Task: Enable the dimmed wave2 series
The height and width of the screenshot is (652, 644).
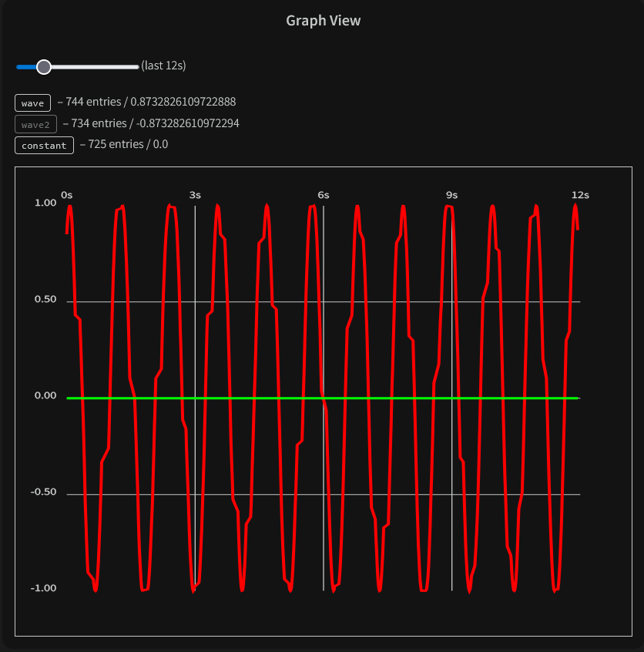Action: (35, 124)
